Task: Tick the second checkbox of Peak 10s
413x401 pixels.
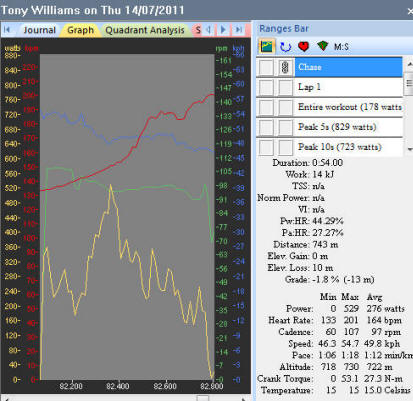Action: [x=285, y=147]
